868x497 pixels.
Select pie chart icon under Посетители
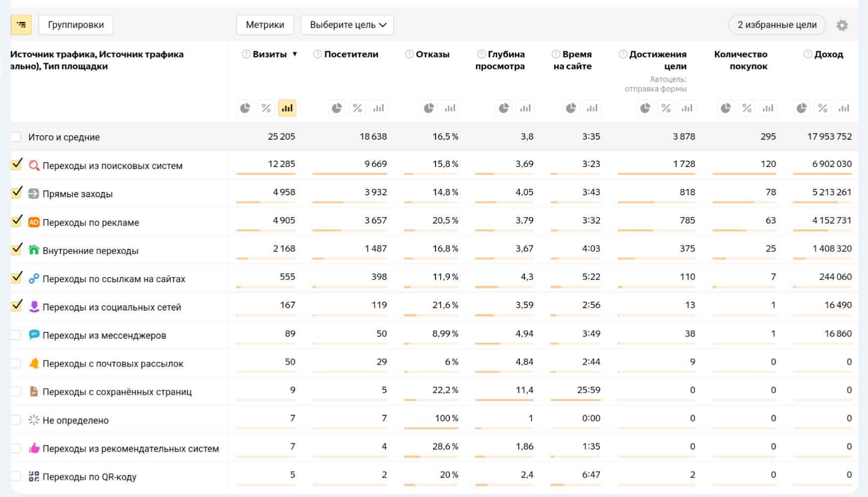pos(337,108)
